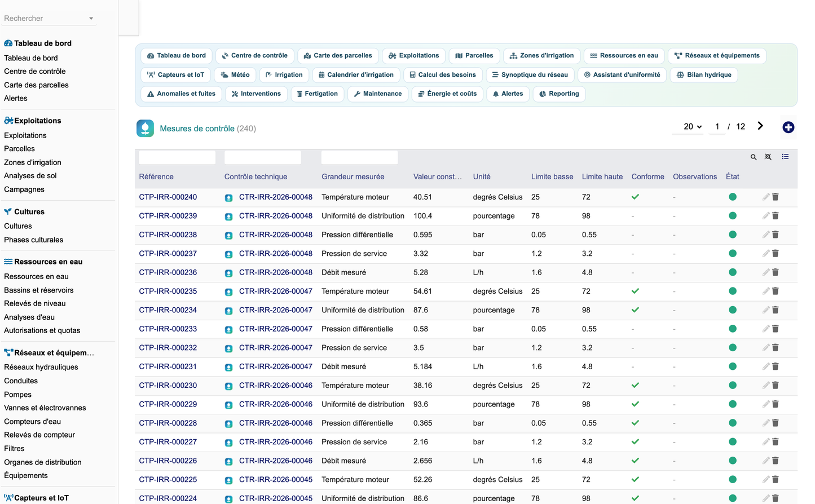Open the Énergie et coûts tab
The image size is (815, 504).
[x=448, y=94]
